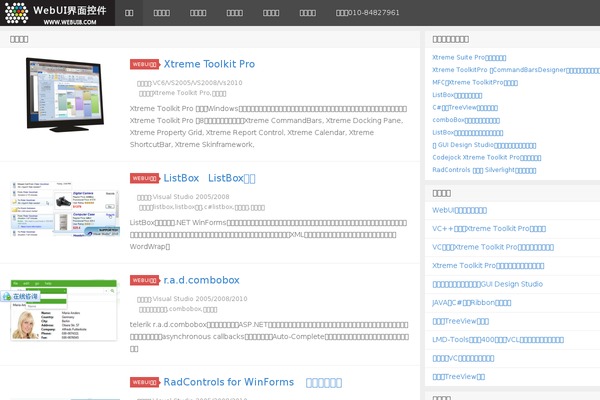Open sidebar article starting with LMD-Tools
600x400 pixels.
click(x=498, y=340)
